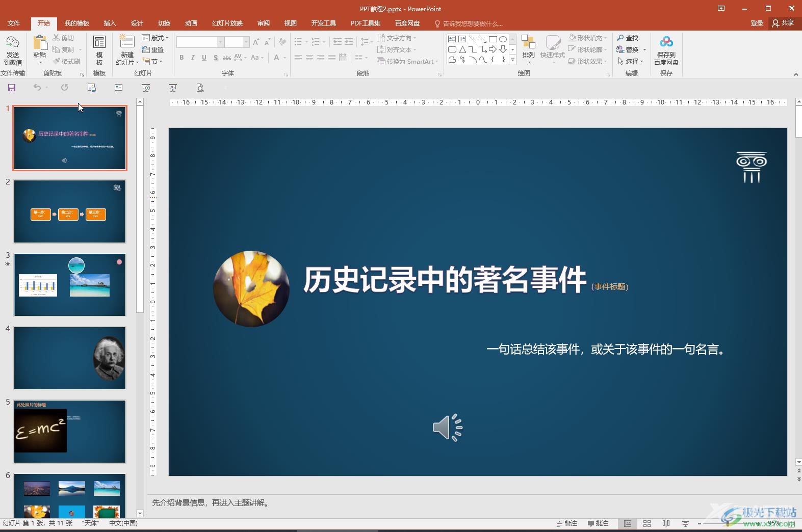This screenshot has width=802, height=532.
Task: Click the clear formatting eraser icon
Action: [x=282, y=42]
